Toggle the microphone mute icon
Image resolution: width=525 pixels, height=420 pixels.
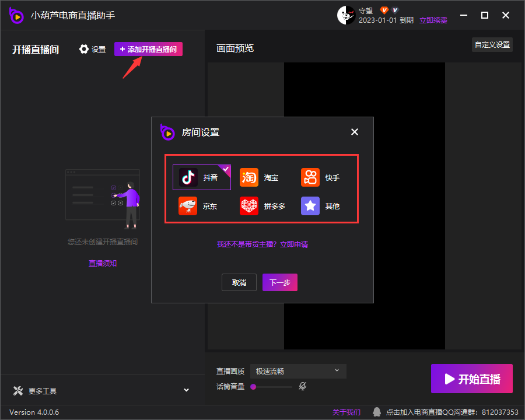tap(303, 386)
